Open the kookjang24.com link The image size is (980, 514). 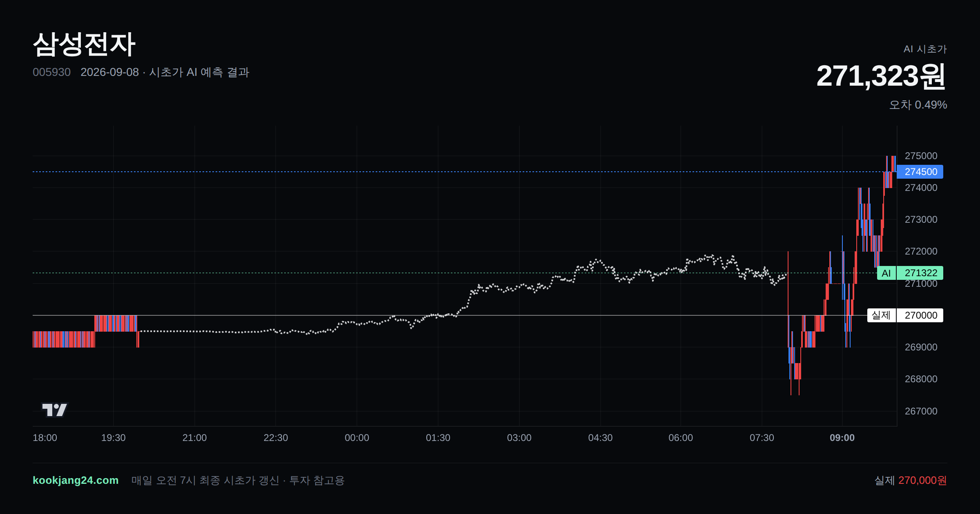pos(76,480)
